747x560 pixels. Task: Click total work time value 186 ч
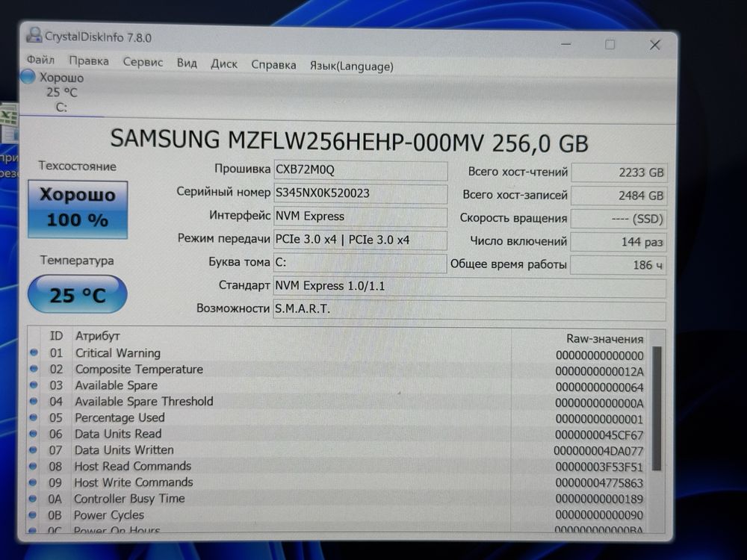(619, 265)
